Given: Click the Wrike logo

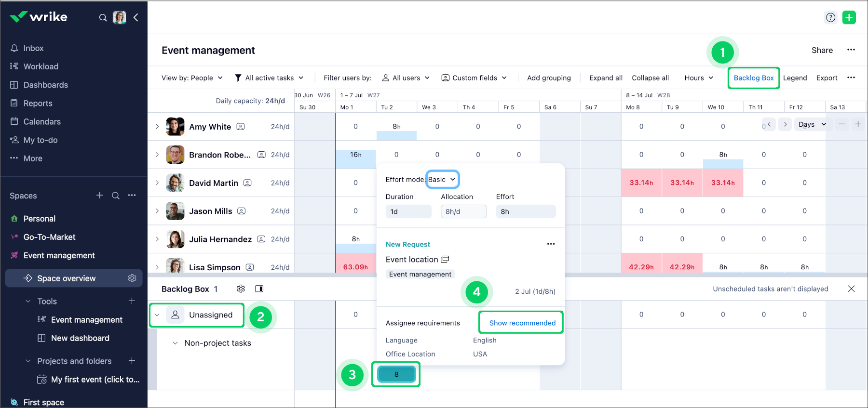Looking at the screenshot, I should tap(39, 17).
